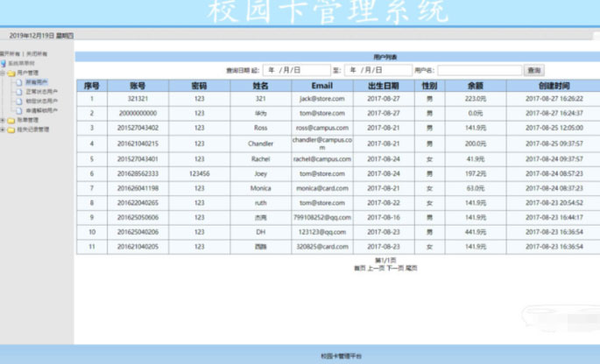Go to next page via 下一页
This screenshot has width=600, height=364.
point(394,268)
